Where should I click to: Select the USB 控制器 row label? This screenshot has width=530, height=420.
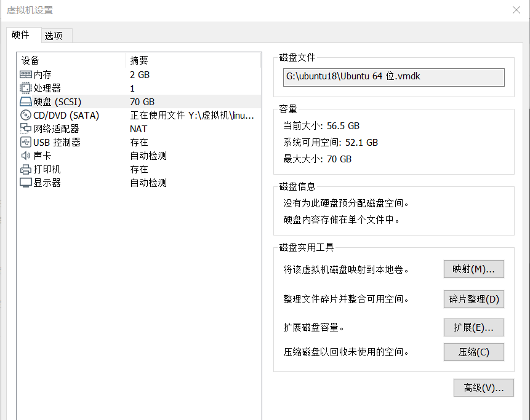pos(57,142)
